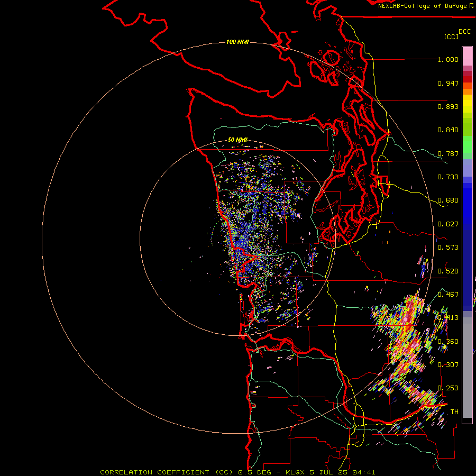Viewport: 476px width, 476px height.
Task: Click the KLGX station identifier
Action: (295, 472)
